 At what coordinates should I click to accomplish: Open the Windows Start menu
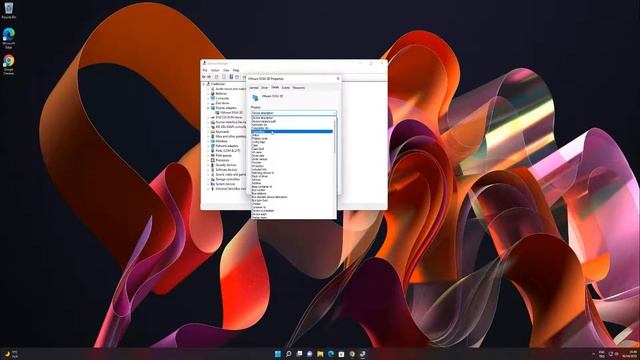(x=278, y=353)
